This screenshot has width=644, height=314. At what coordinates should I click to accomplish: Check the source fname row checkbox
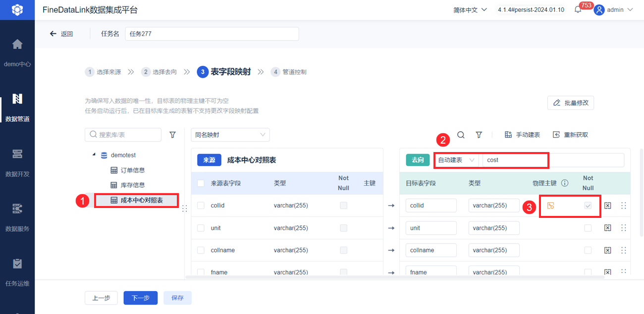pyautogui.click(x=201, y=272)
